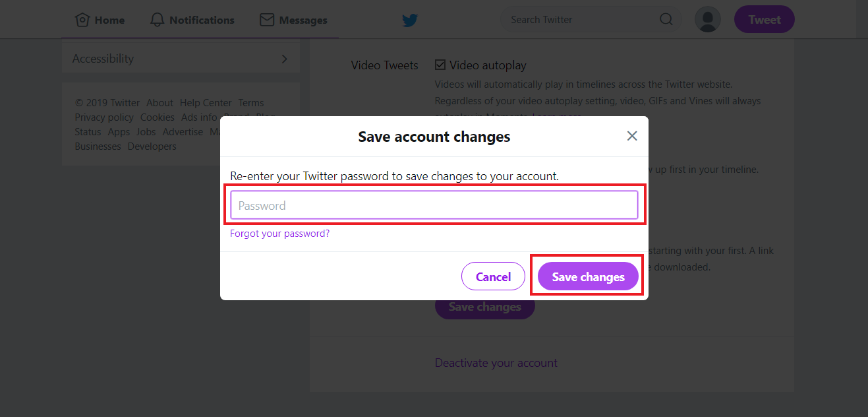Open the Accessibility menu item

tap(181, 59)
